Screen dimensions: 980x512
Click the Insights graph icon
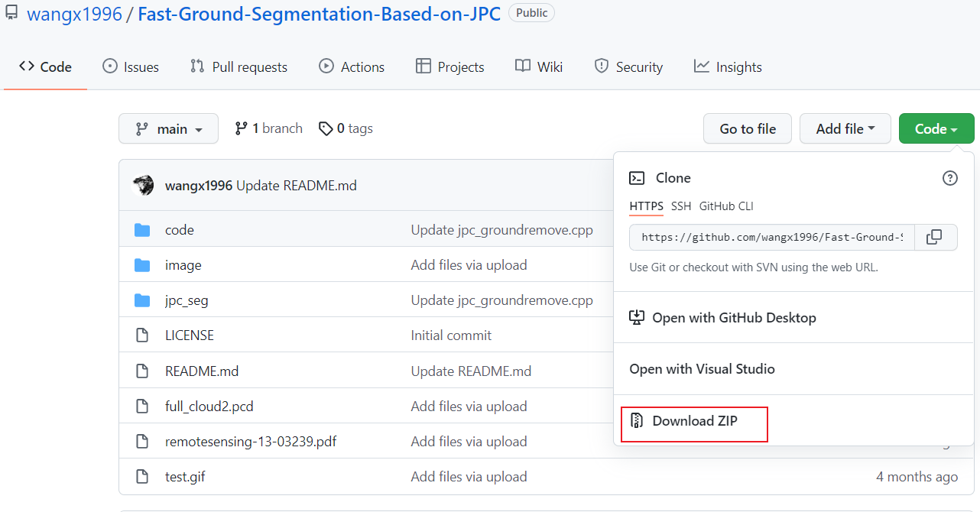tap(703, 66)
